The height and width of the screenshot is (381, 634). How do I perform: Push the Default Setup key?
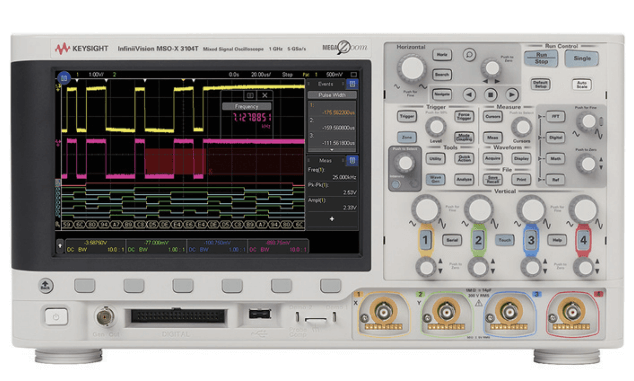click(x=541, y=84)
